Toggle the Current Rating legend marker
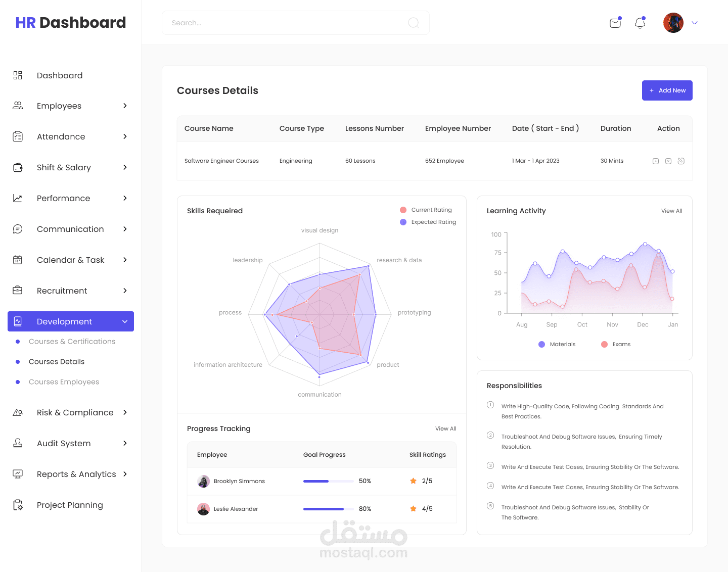The height and width of the screenshot is (572, 728). 403,210
